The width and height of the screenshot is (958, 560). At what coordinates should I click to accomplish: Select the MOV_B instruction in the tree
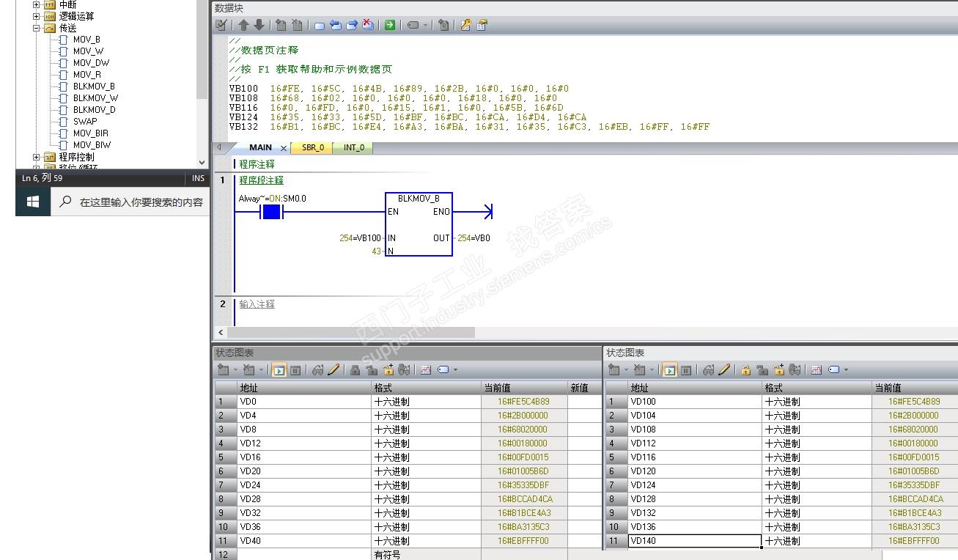(86, 40)
